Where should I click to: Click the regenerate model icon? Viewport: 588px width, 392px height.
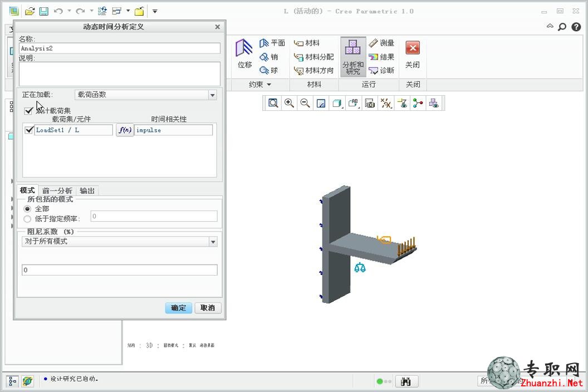point(102,11)
